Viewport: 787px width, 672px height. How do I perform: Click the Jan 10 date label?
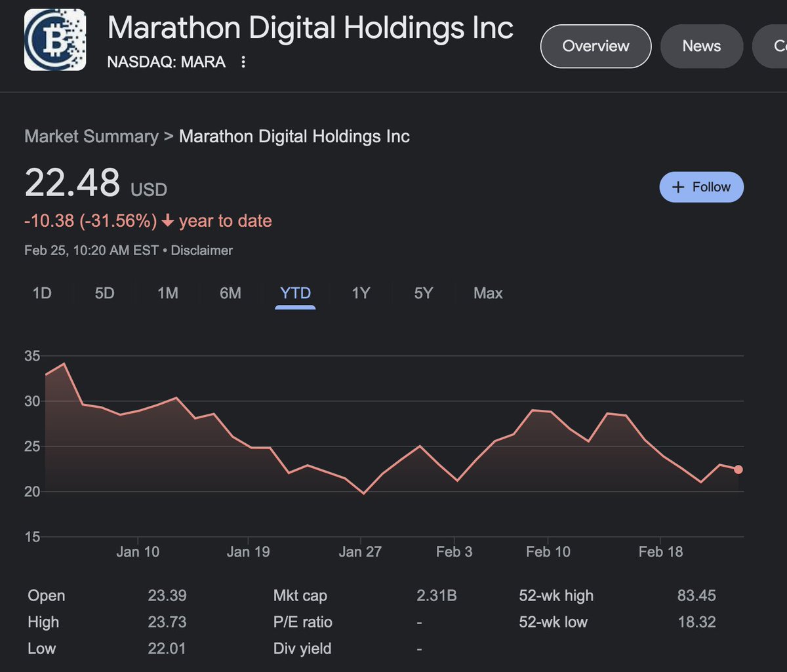(138, 552)
